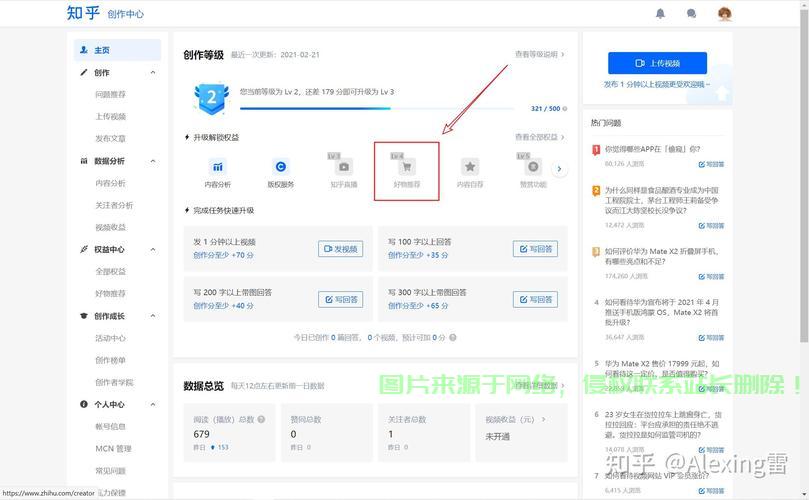Image resolution: width=809 pixels, height=500 pixels.
Task: Open the notifications bell in the header
Action: [660, 14]
